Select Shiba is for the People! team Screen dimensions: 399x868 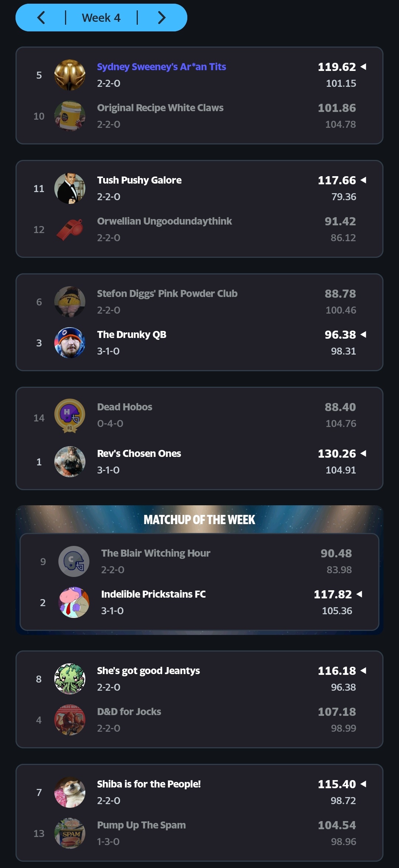pos(149,784)
